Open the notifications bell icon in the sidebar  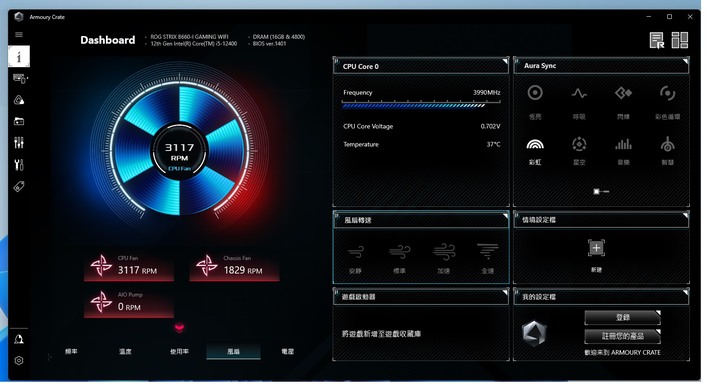(19, 339)
